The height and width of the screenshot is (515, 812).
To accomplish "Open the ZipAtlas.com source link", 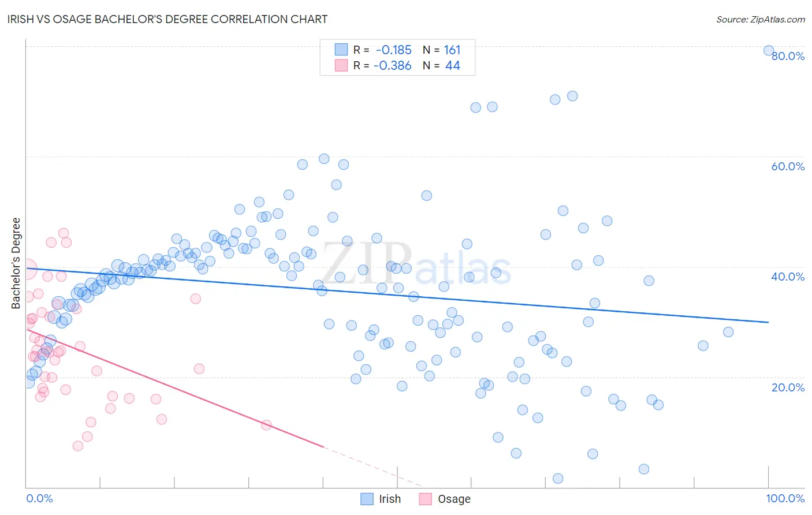I will tap(761, 19).
